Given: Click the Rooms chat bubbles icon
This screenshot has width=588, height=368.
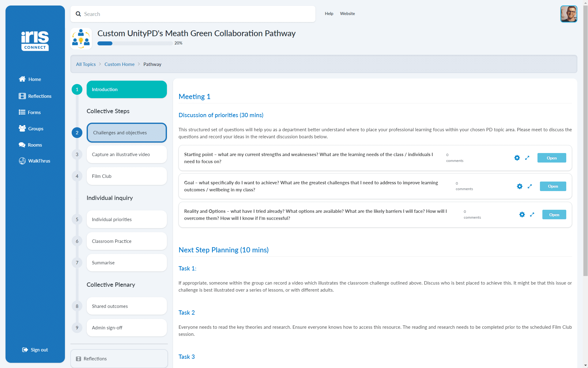Looking at the screenshot, I should point(22,145).
